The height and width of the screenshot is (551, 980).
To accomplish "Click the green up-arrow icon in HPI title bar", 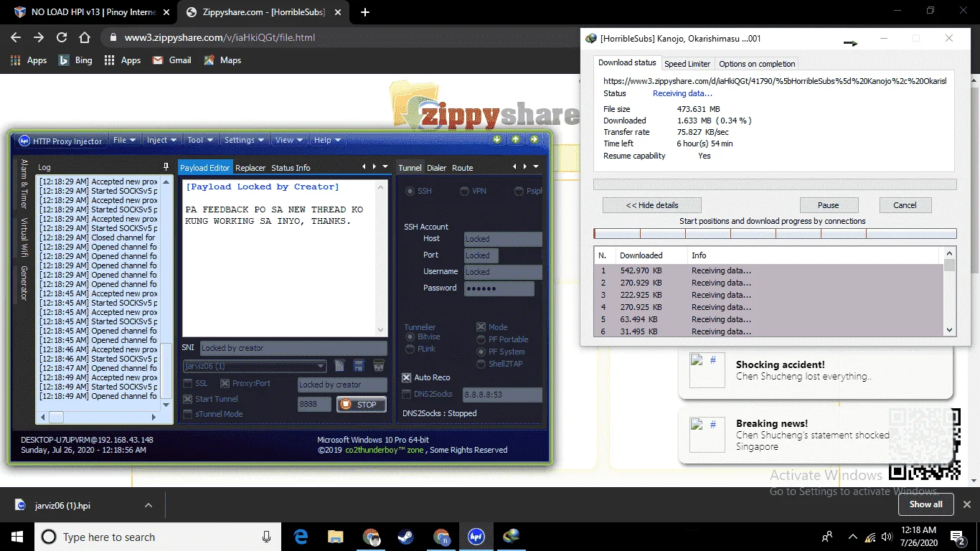I will [x=516, y=139].
